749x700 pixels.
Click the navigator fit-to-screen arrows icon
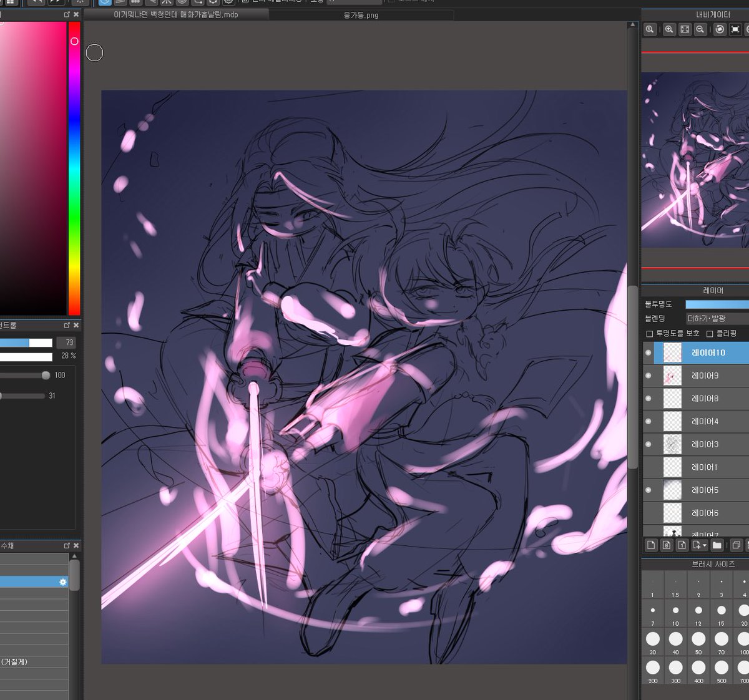pos(685,29)
